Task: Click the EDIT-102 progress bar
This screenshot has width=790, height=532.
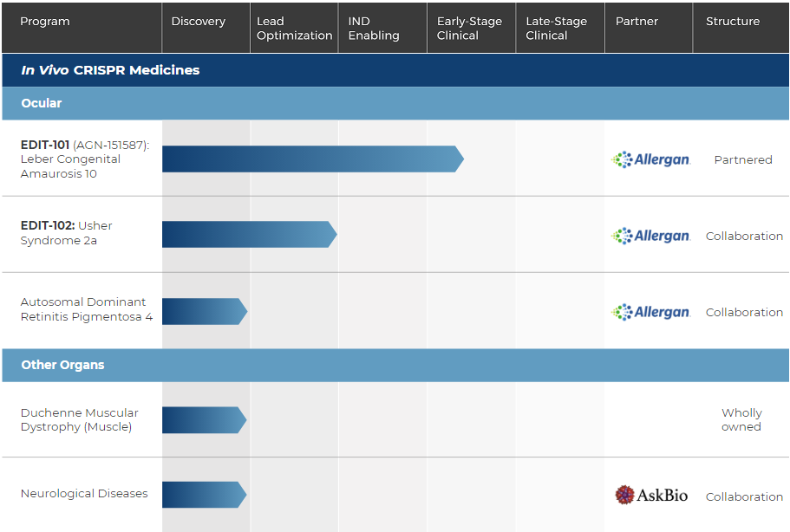Action: (x=250, y=234)
